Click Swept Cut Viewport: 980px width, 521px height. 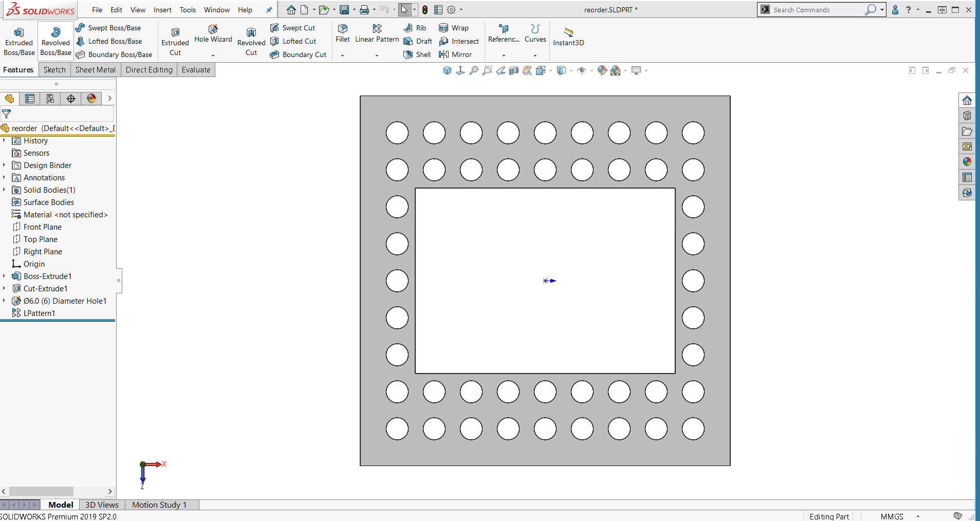293,28
